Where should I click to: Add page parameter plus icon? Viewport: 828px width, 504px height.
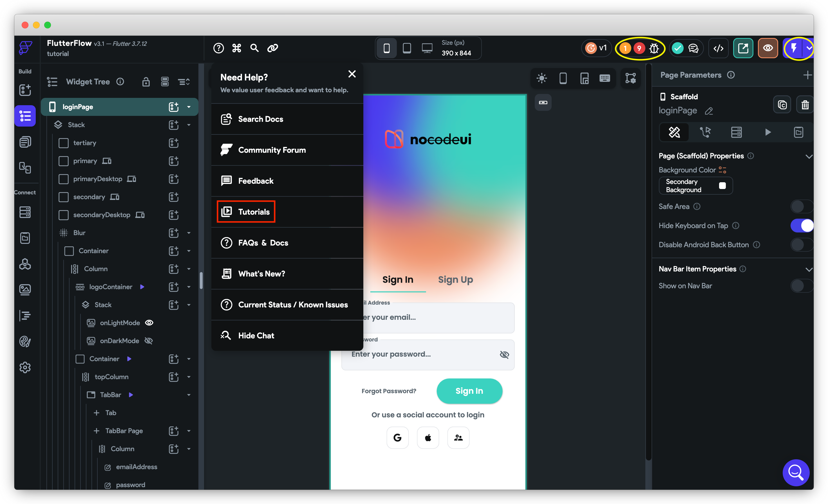pos(807,75)
